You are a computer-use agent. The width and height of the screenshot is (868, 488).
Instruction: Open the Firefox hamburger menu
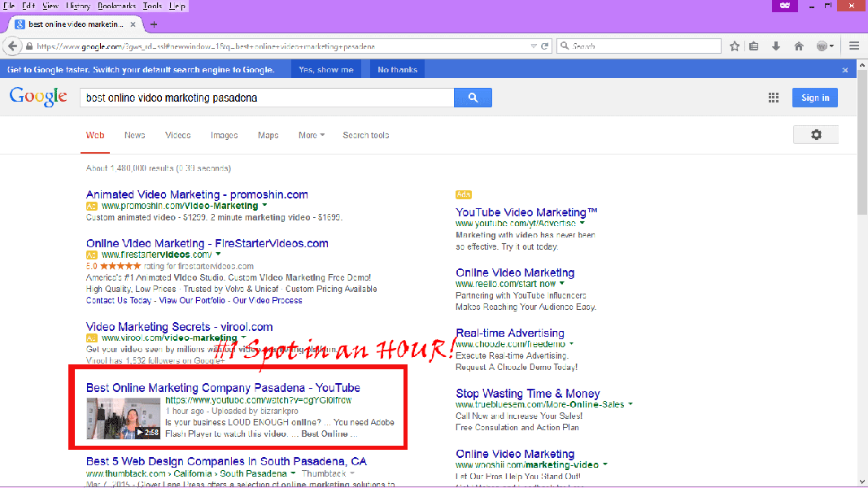point(854,46)
